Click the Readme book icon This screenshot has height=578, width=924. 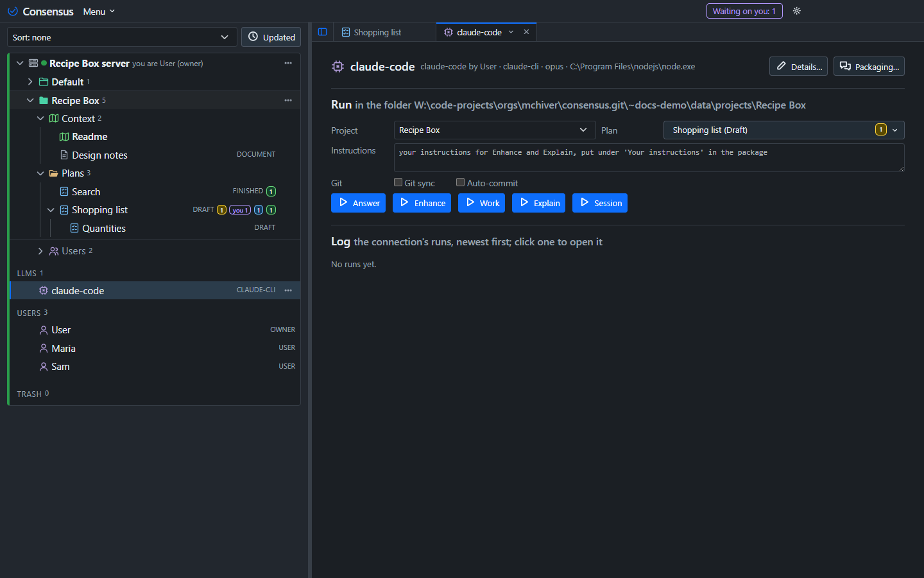pos(64,137)
